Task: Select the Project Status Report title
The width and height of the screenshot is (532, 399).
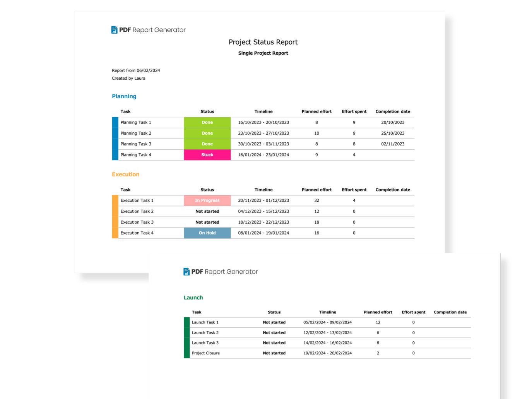Action: point(263,42)
